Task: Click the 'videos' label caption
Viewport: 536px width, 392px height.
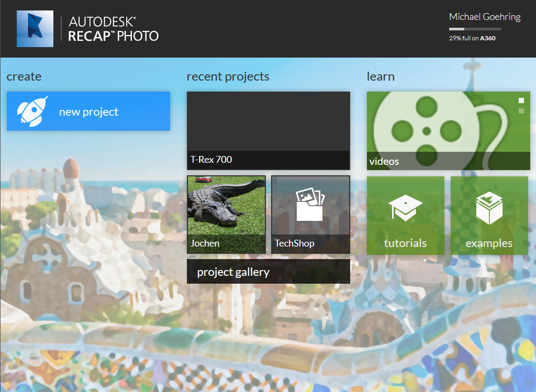Action: pyautogui.click(x=384, y=161)
